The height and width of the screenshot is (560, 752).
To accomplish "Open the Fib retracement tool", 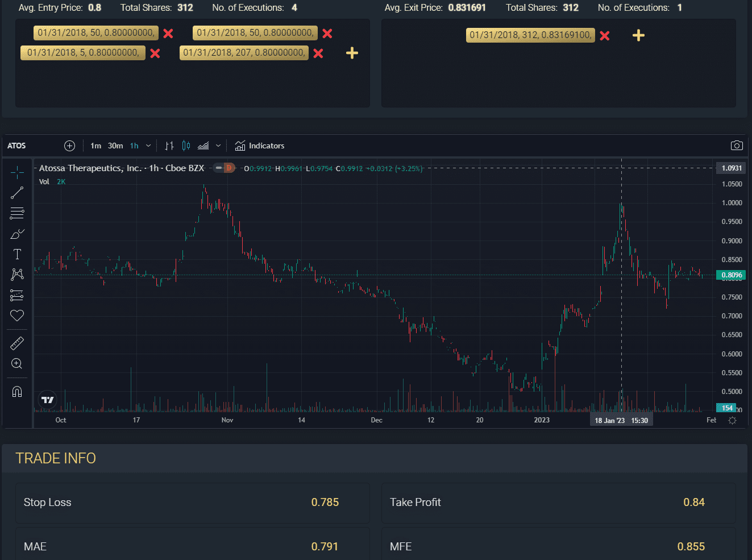I will click(17, 213).
